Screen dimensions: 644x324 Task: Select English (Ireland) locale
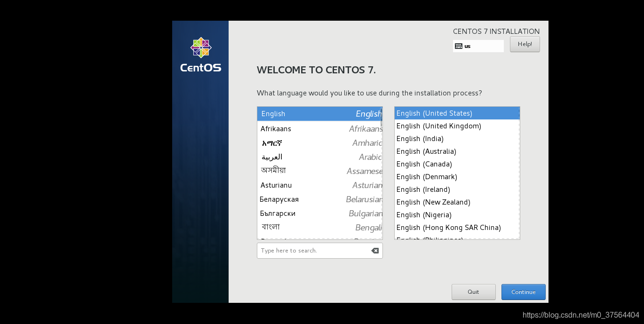point(457,190)
